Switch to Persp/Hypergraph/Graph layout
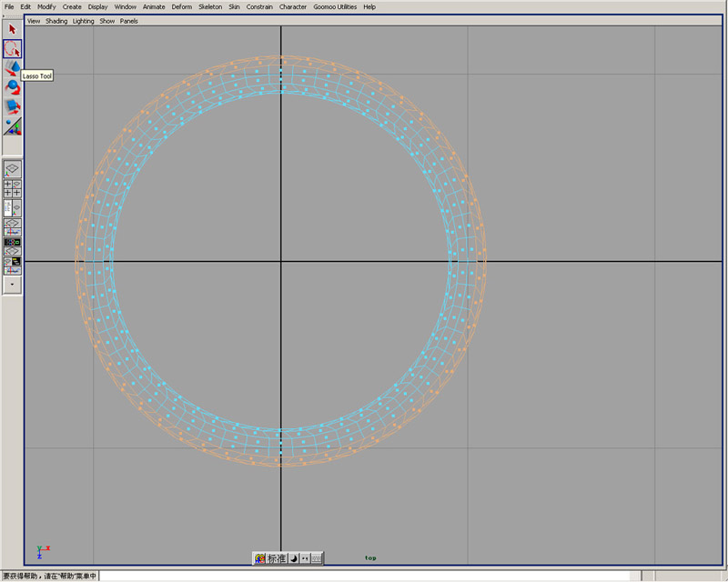This screenshot has height=582, width=728. click(x=12, y=266)
